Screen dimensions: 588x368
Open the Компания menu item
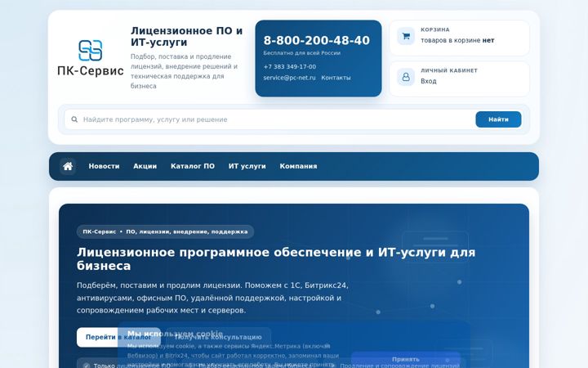pyautogui.click(x=299, y=166)
